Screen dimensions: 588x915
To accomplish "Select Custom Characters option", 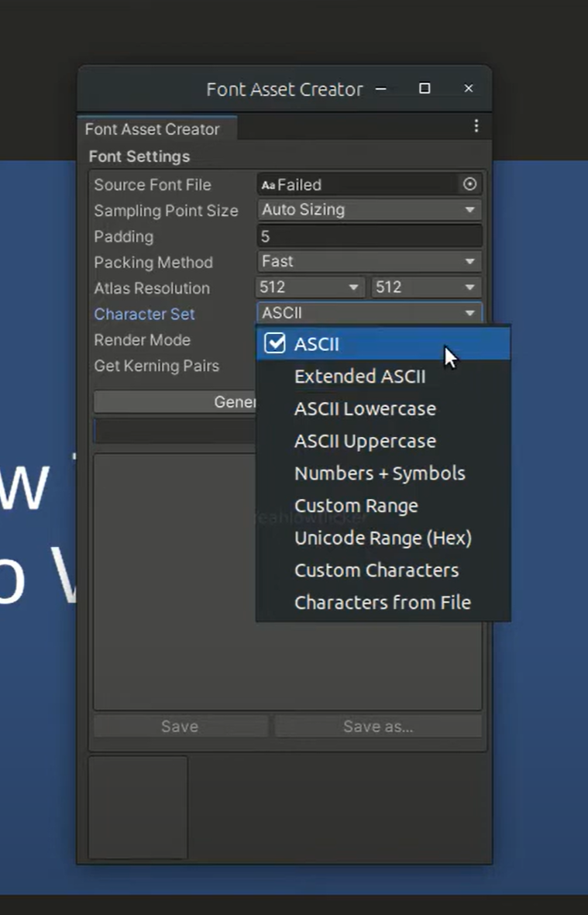I will (383, 570).
